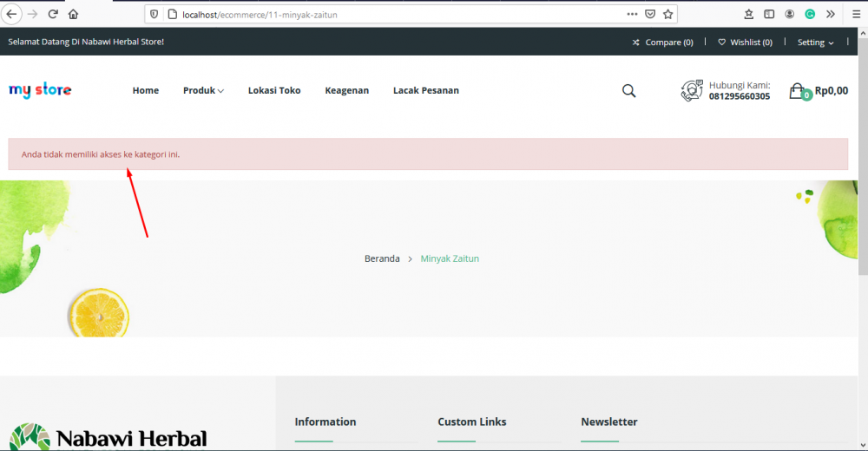Click the search magnifier icon
This screenshot has width=868, height=451.
click(628, 91)
